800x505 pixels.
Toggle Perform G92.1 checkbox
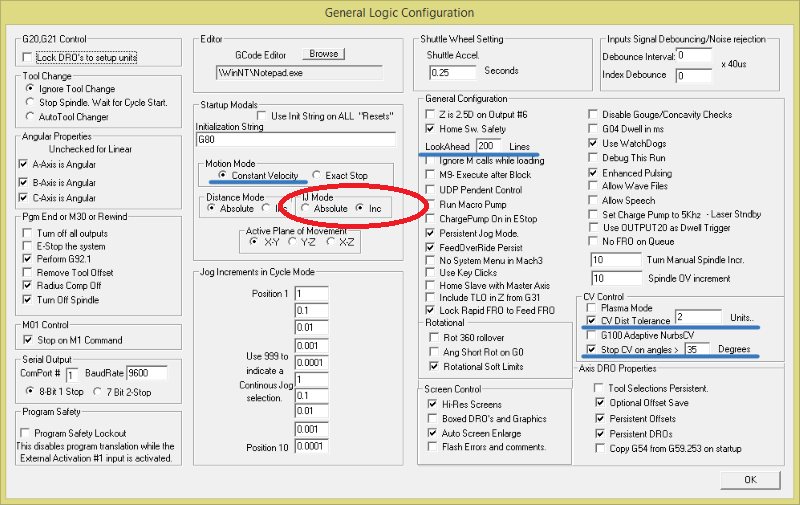pos(28,259)
